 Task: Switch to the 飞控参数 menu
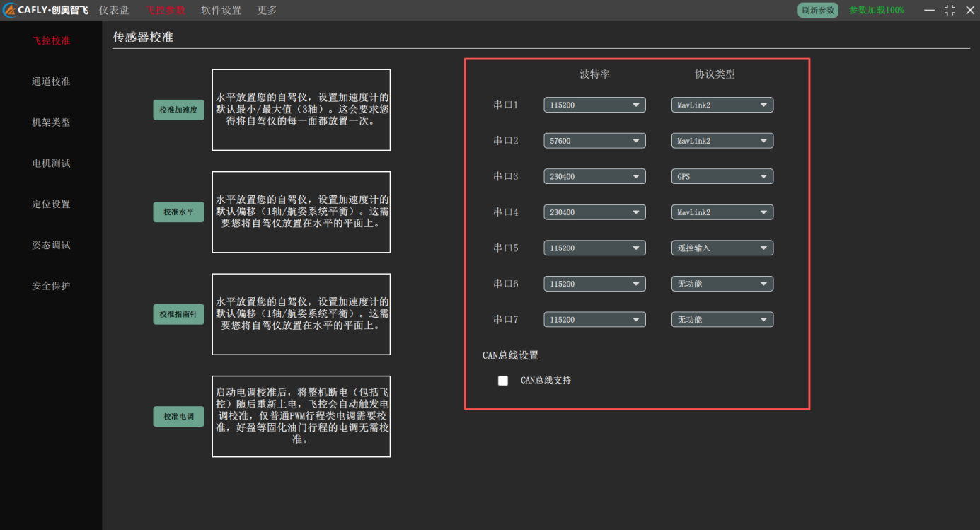(166, 11)
